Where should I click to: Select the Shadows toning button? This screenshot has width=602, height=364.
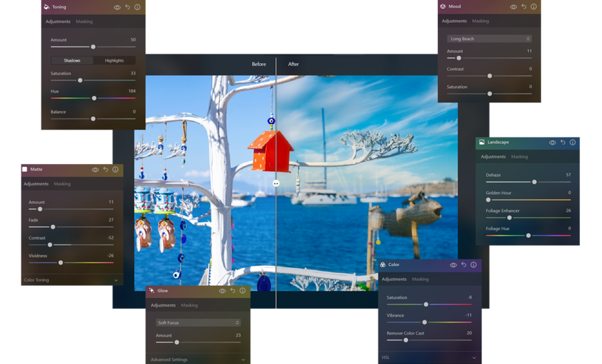[72, 60]
